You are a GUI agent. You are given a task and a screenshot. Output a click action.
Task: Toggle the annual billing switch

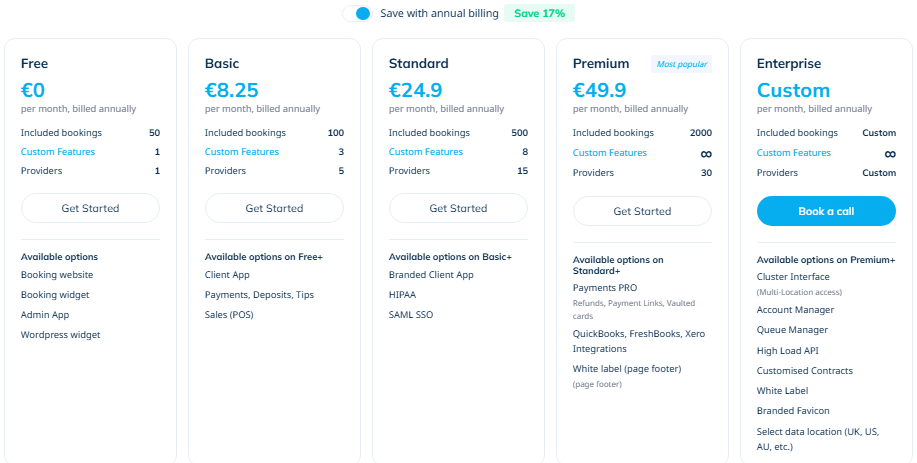357,13
